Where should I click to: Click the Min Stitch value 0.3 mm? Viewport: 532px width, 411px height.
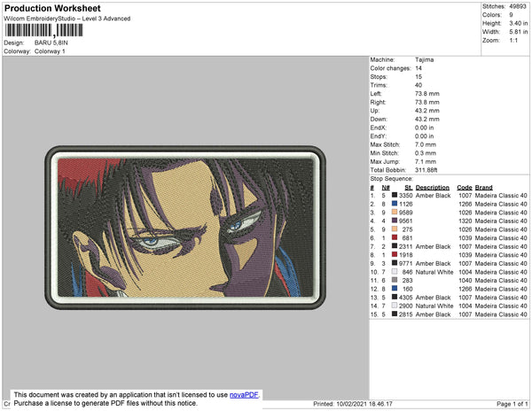426,153
